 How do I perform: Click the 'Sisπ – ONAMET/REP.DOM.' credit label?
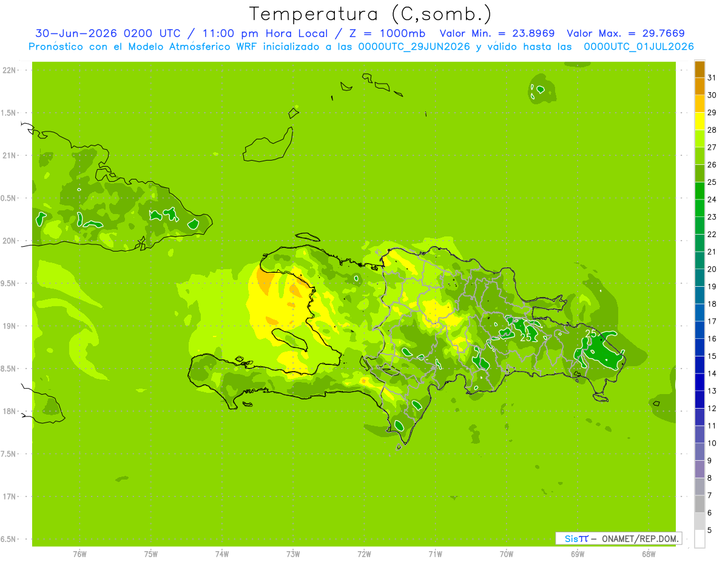618,538
